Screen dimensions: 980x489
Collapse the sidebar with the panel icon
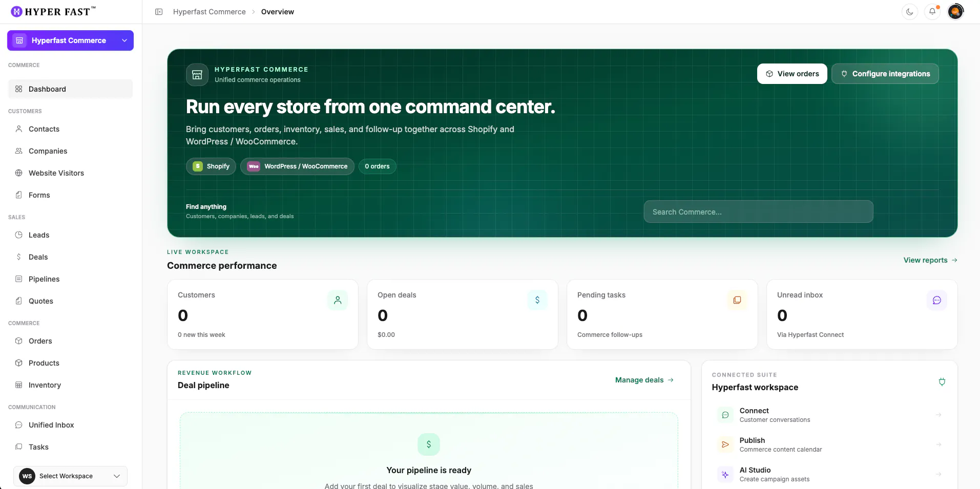pos(159,12)
